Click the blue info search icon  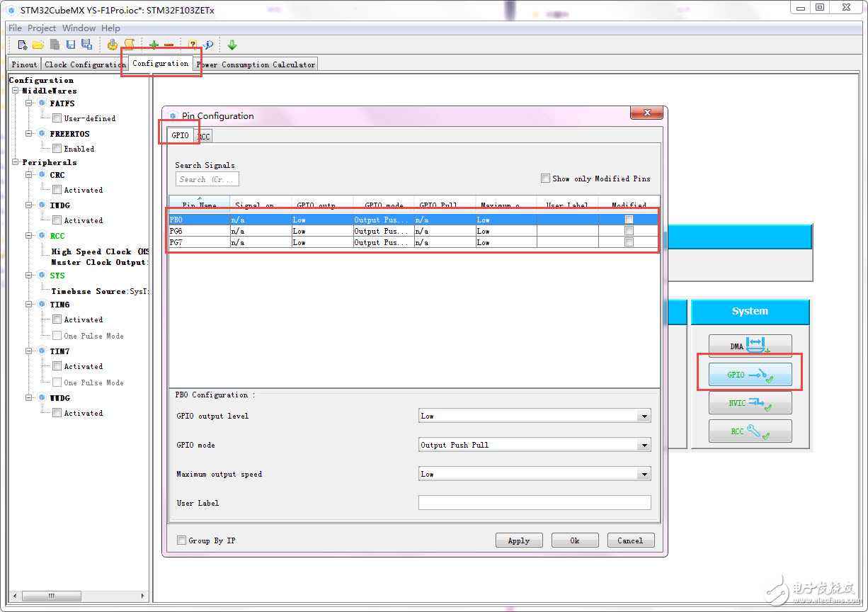208,45
